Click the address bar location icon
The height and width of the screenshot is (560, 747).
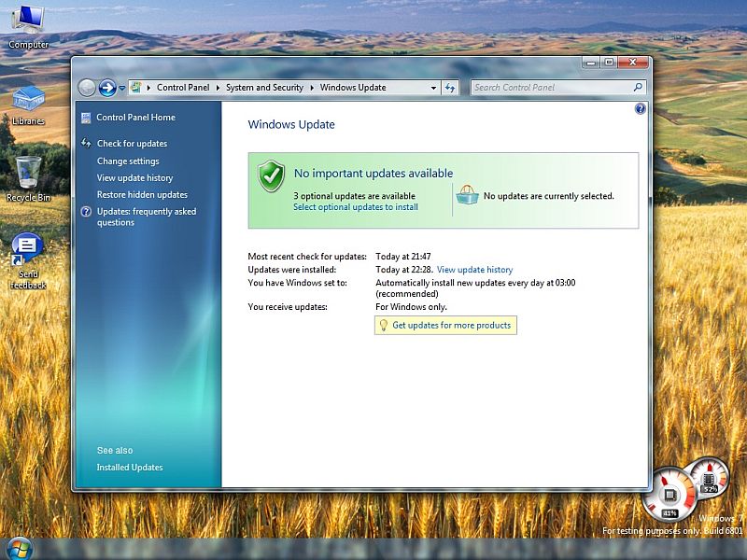pyautogui.click(x=135, y=87)
